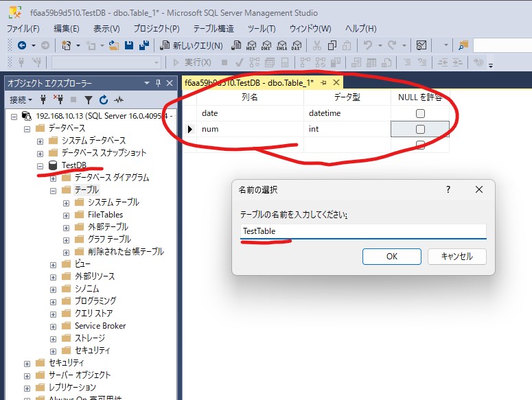Expand the Service Broker node
532x400 pixels.
coord(53,327)
